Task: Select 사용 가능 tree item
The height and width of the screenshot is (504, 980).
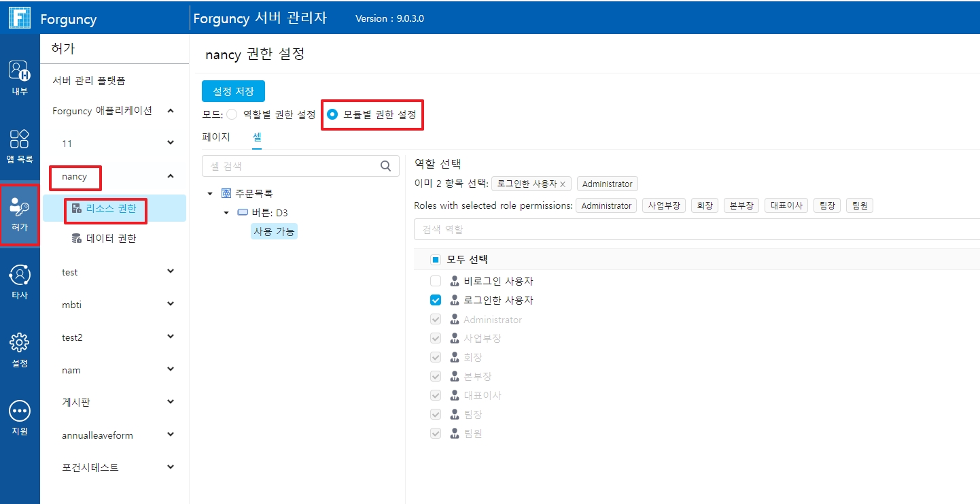Action: tap(274, 232)
